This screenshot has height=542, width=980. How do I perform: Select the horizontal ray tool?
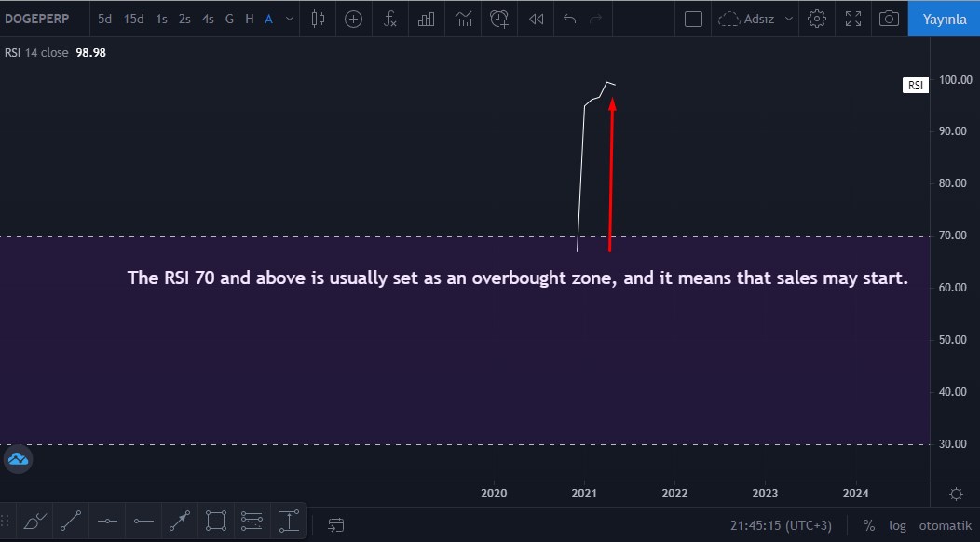[x=143, y=521]
